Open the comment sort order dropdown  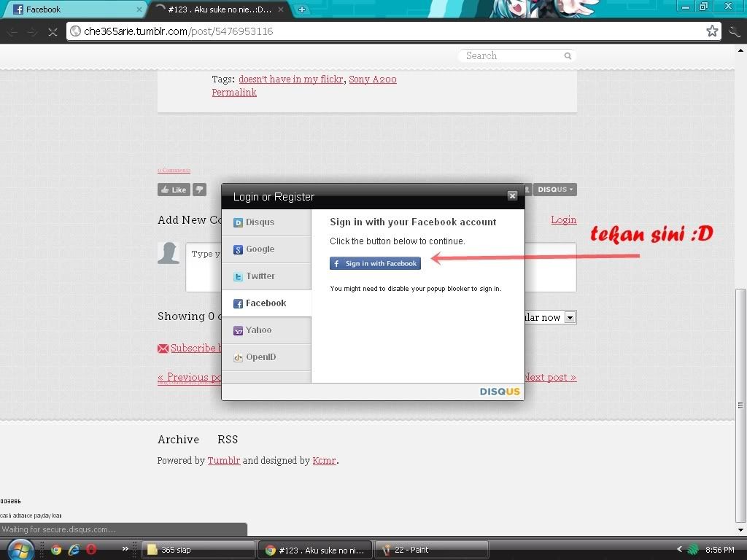pos(570,317)
